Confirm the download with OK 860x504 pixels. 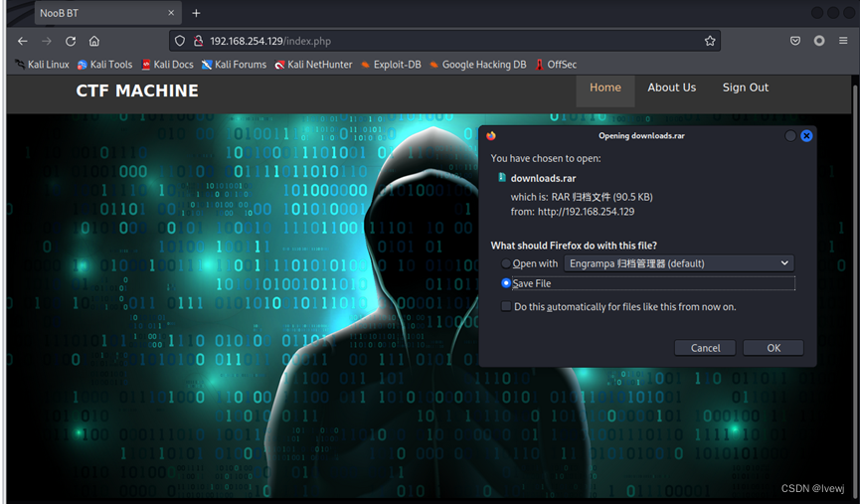click(x=774, y=348)
